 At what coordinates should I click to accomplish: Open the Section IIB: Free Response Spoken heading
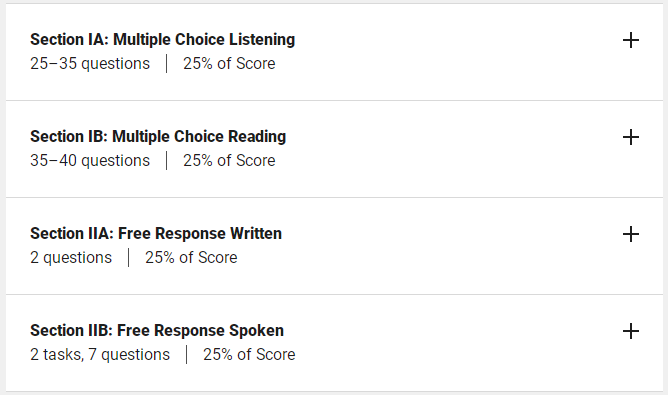point(157,331)
